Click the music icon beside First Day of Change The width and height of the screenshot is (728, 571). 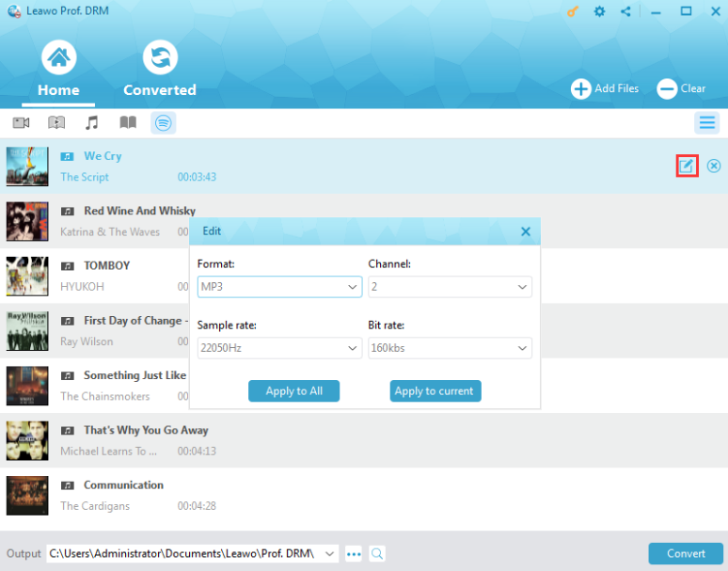[x=68, y=321]
